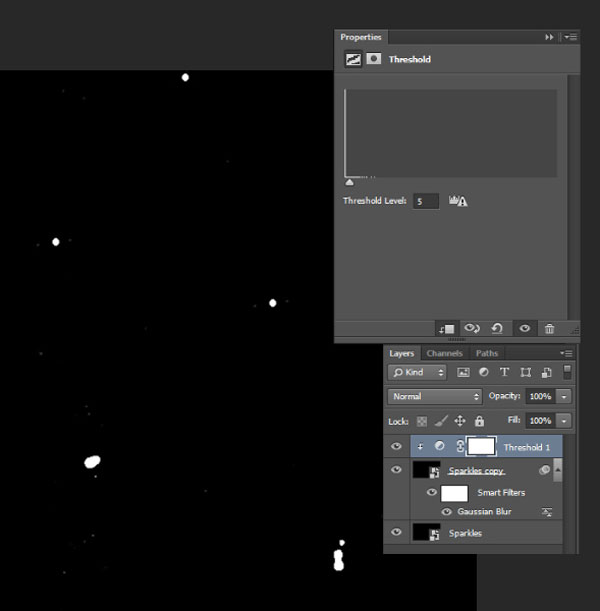This screenshot has width=600, height=611.
Task: Toggle lock image pixels brush icon
Action: [x=441, y=421]
